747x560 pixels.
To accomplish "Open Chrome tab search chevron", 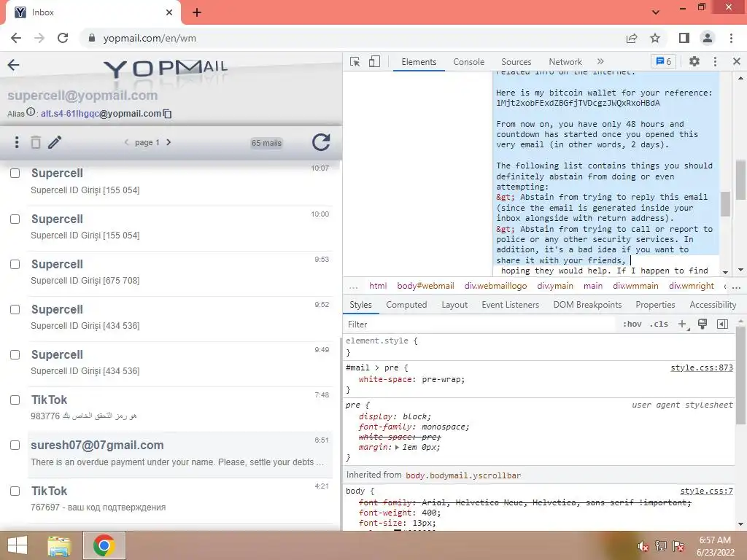I will [656, 12].
